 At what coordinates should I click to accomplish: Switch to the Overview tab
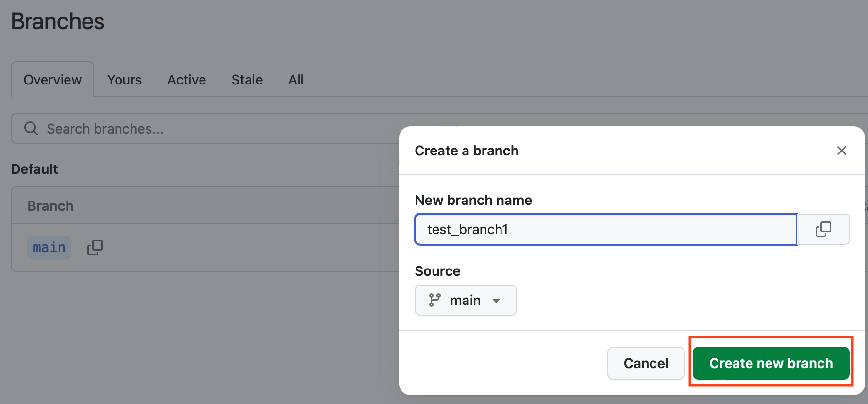point(52,80)
